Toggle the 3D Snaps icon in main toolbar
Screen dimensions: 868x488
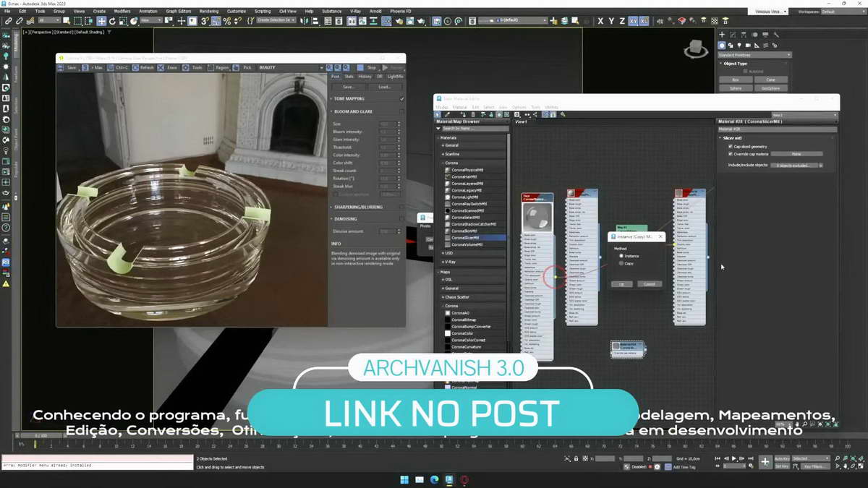(205, 21)
